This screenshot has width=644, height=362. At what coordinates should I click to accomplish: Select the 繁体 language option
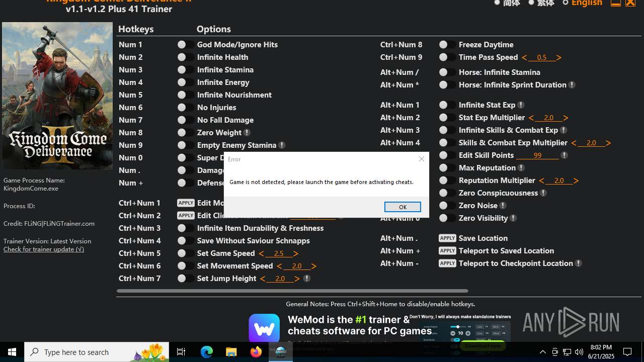tap(531, 3)
